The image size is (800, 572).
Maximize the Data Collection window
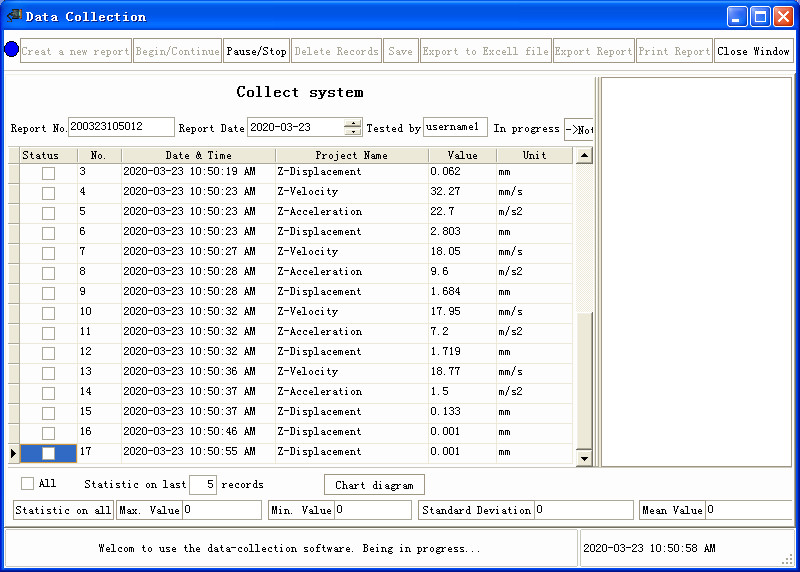coord(760,17)
